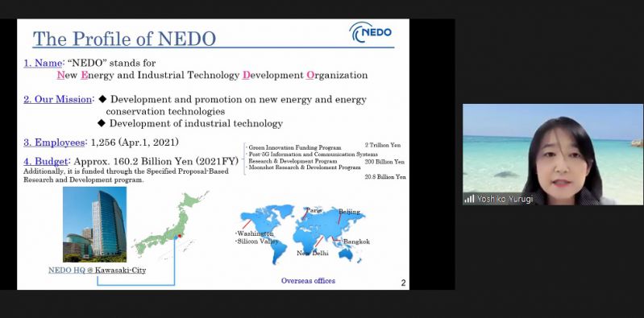Image resolution: width=644 pixels, height=318 pixels.
Task: Click the red location dot on Japan map
Action: coord(179,236)
